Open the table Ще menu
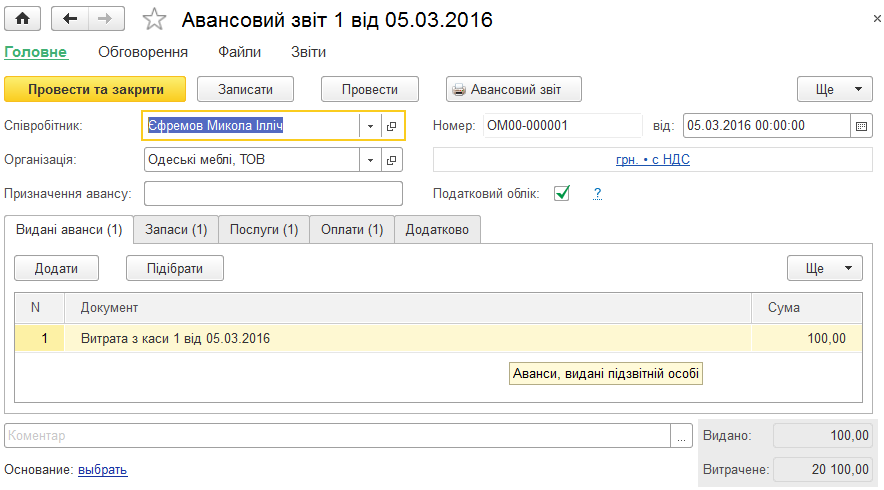 pos(824,268)
